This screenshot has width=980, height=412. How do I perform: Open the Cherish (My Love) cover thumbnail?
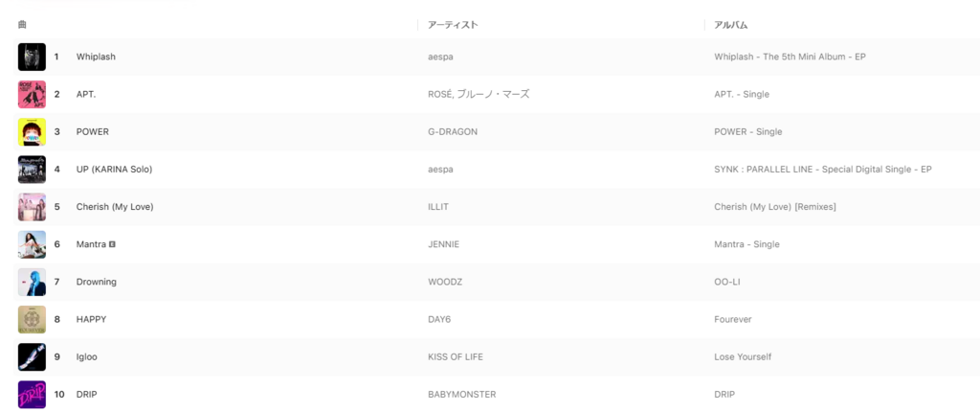pos(32,206)
